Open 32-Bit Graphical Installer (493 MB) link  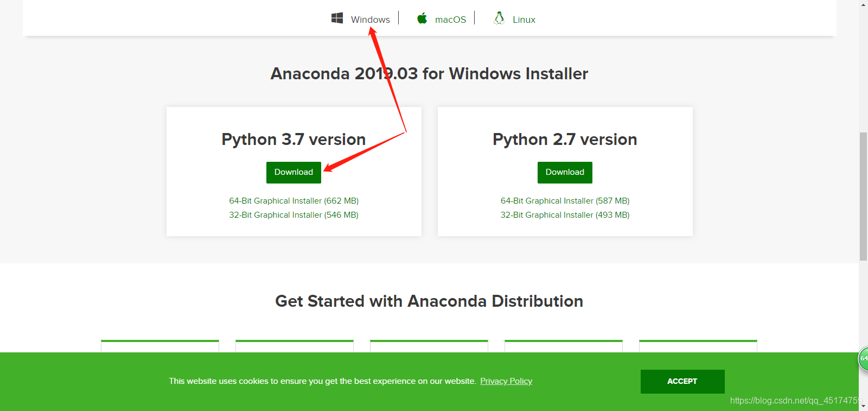565,215
